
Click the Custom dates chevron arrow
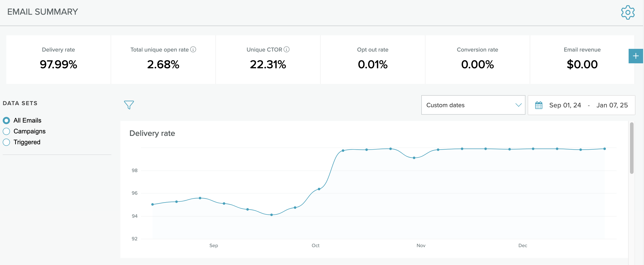pos(518,105)
